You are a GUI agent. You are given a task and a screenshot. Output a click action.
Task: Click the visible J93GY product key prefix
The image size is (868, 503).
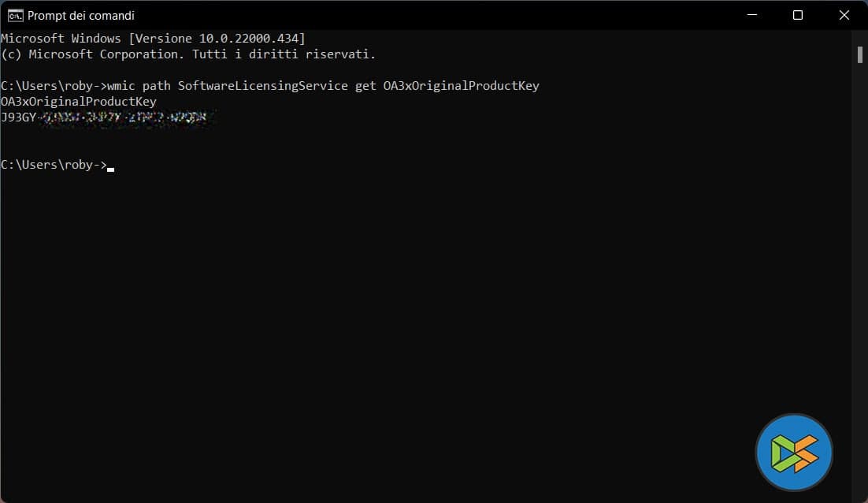pyautogui.click(x=18, y=117)
